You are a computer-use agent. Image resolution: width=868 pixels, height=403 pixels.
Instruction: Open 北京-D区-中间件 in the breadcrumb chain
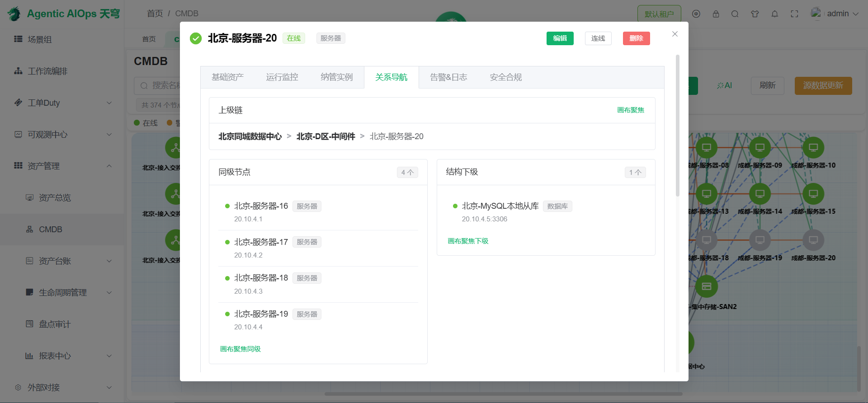[326, 136]
